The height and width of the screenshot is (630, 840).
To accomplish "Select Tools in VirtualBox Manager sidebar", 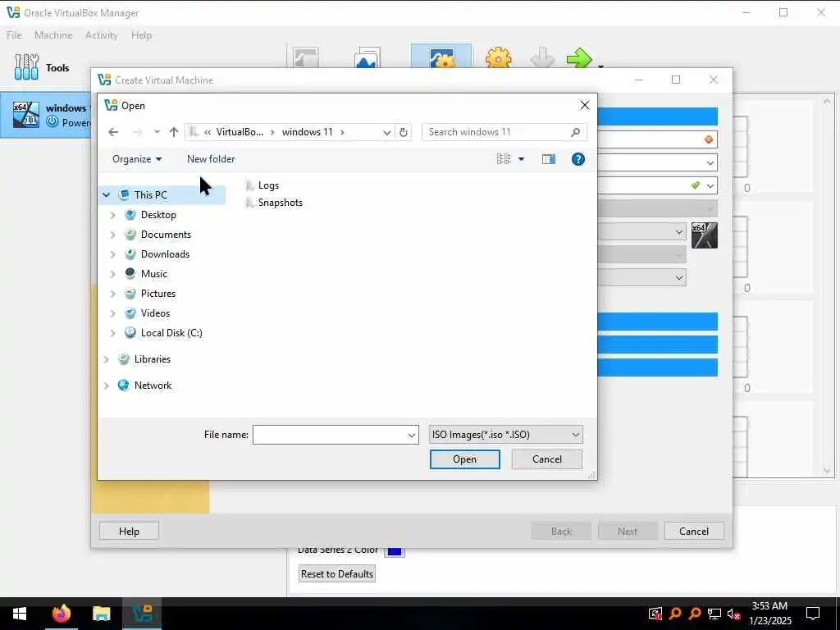I will pyautogui.click(x=43, y=67).
